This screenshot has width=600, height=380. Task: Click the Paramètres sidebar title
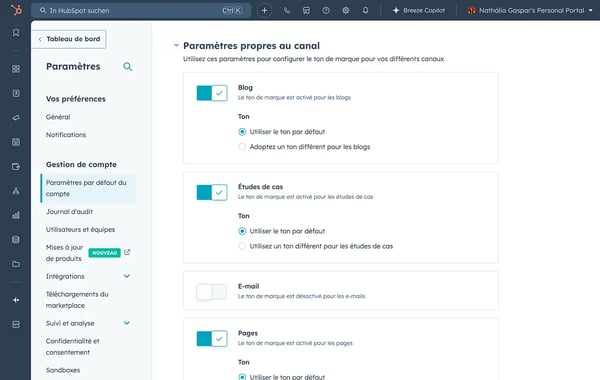73,67
